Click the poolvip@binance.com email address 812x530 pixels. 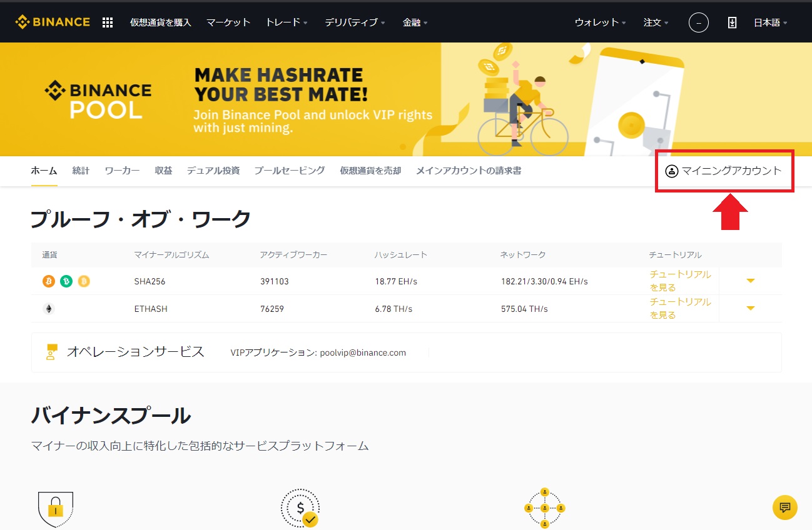pos(363,352)
